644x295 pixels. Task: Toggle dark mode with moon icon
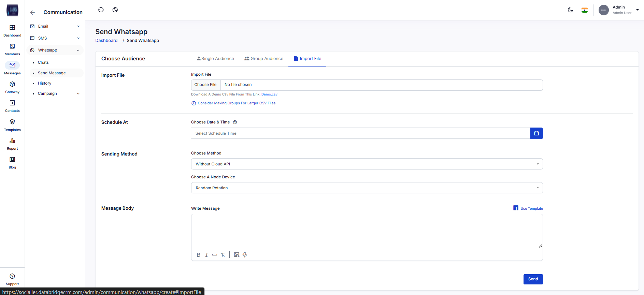[x=570, y=10]
